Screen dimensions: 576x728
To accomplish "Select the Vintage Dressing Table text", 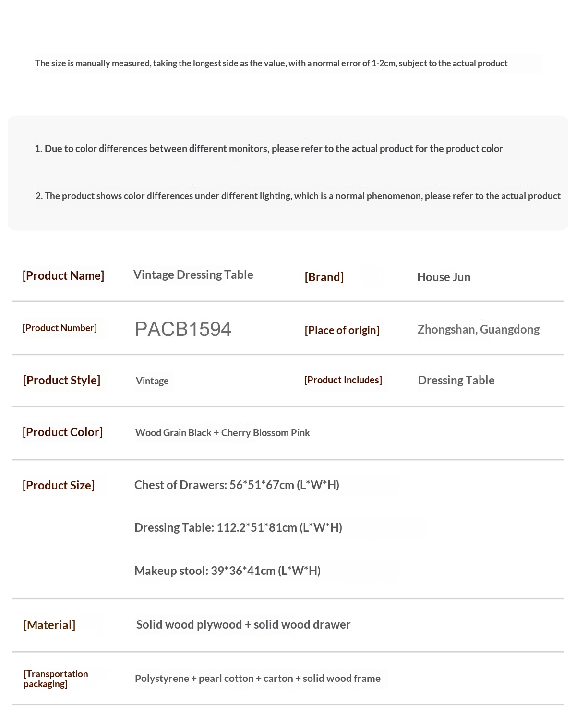I will [193, 275].
